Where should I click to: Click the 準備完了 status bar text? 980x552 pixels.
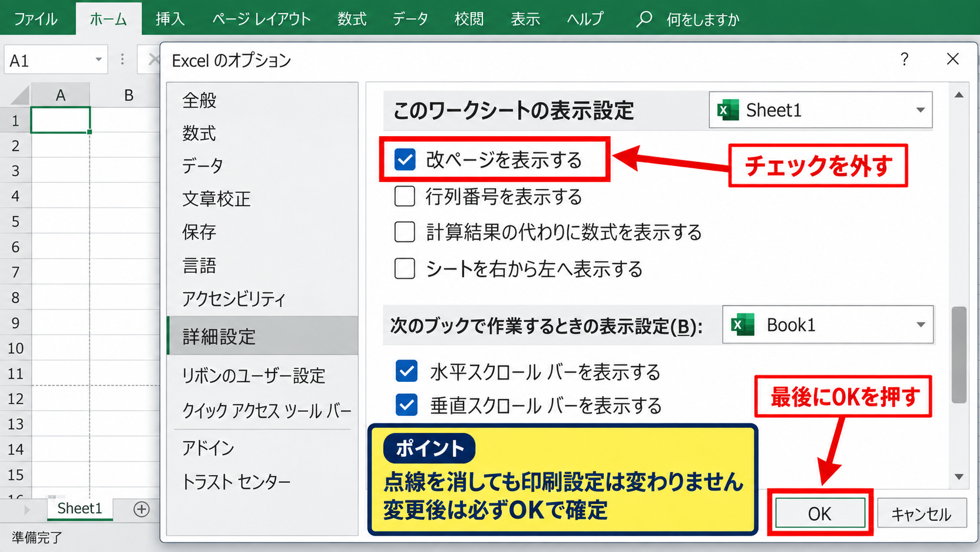coord(37,537)
